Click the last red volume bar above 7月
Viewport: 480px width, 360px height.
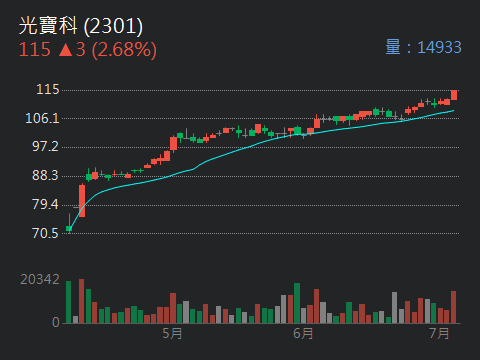tap(454, 307)
